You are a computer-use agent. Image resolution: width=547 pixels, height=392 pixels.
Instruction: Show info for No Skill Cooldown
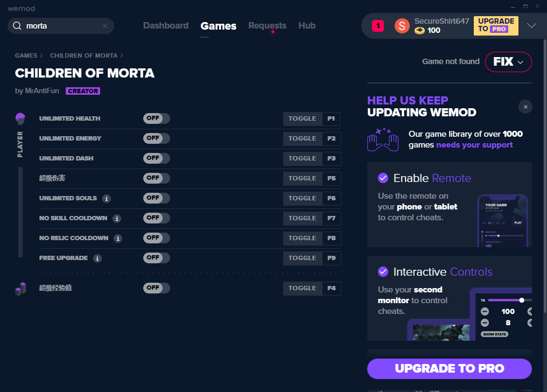pos(117,219)
